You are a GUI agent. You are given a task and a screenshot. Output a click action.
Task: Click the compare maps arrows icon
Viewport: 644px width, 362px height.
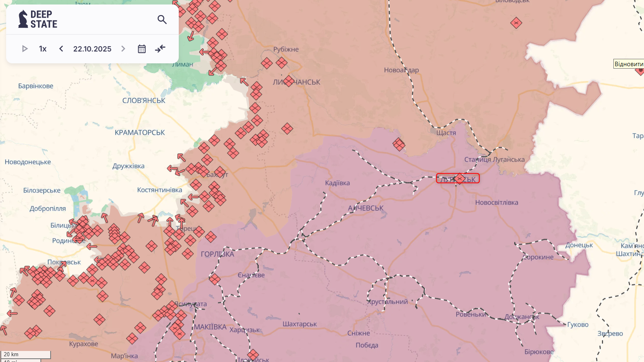(x=160, y=49)
